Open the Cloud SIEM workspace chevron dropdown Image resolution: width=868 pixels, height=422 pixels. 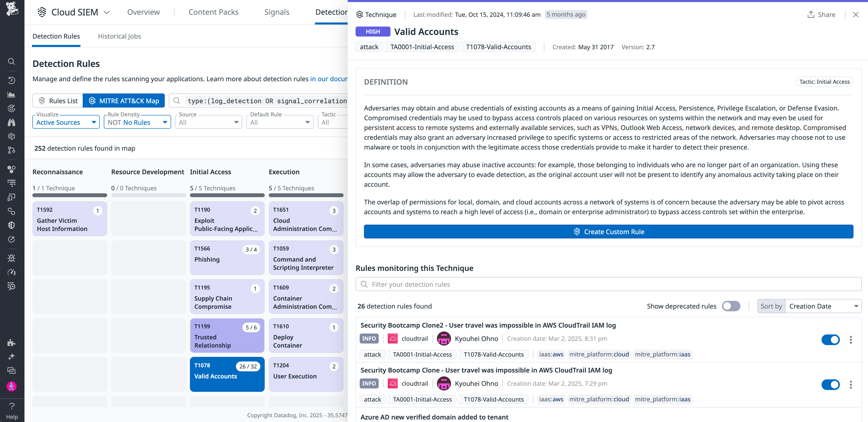[107, 12]
